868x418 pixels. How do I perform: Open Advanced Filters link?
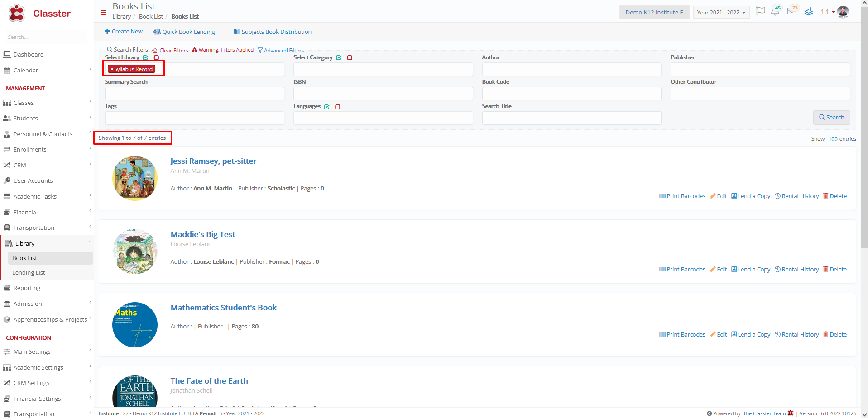tap(281, 51)
